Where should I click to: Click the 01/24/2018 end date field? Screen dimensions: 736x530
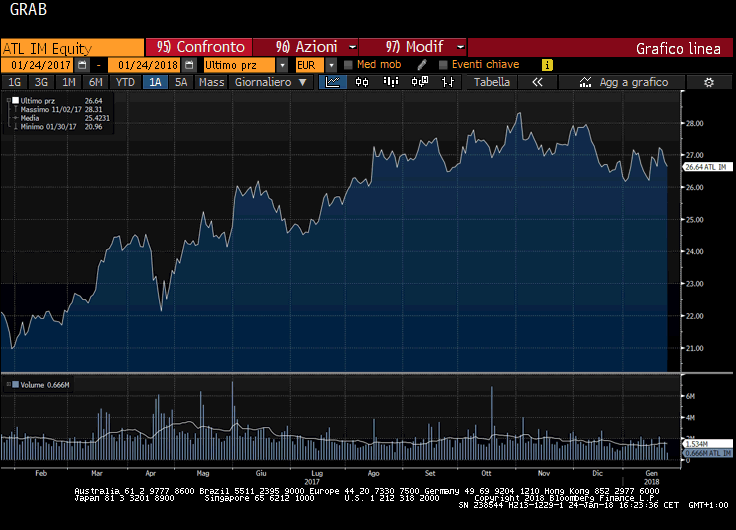click(x=146, y=65)
